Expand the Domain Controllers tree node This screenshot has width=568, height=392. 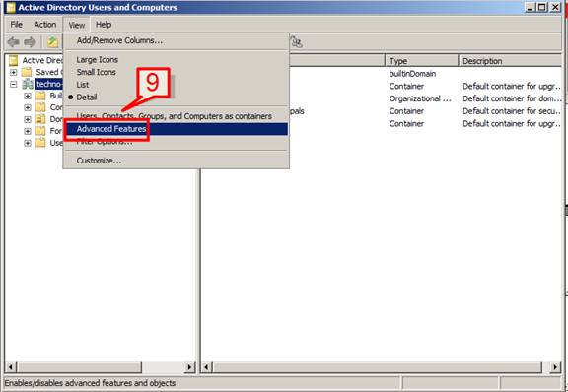(28, 119)
